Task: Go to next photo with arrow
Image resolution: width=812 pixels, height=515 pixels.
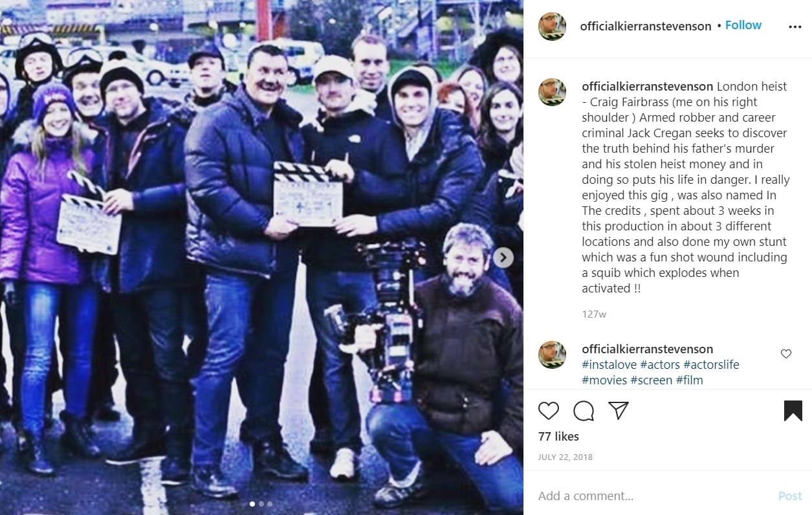Action: [503, 257]
